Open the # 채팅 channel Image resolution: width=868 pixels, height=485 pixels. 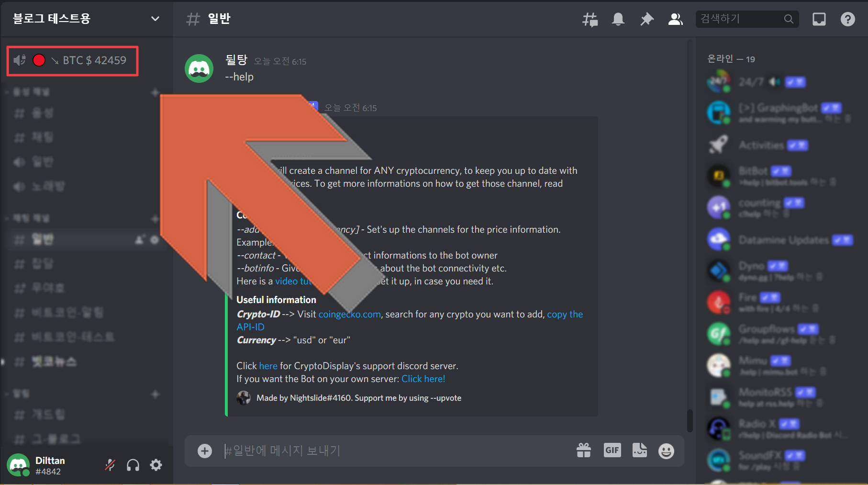click(85, 138)
